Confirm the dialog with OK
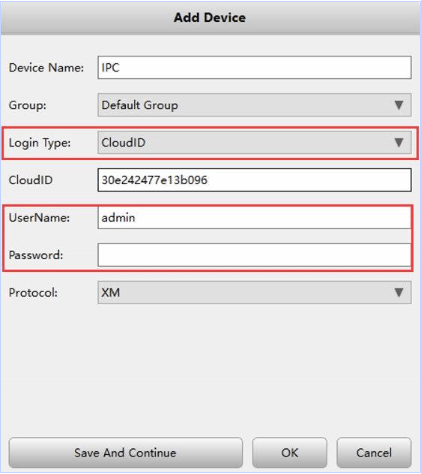421x474 pixels. (x=289, y=453)
